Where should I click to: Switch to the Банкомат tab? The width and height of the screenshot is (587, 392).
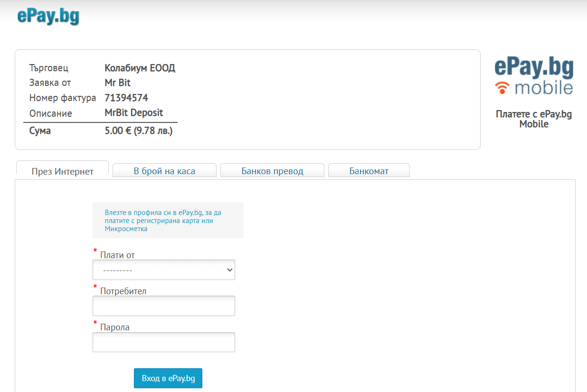(x=369, y=171)
